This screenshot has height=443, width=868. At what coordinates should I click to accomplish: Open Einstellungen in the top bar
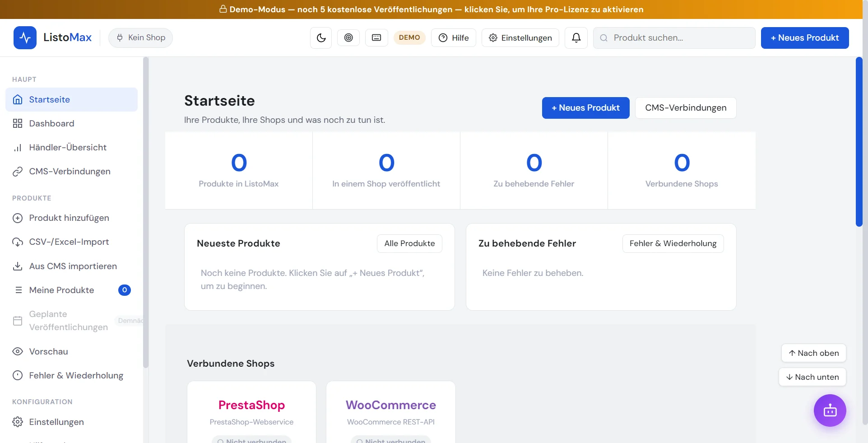click(520, 38)
